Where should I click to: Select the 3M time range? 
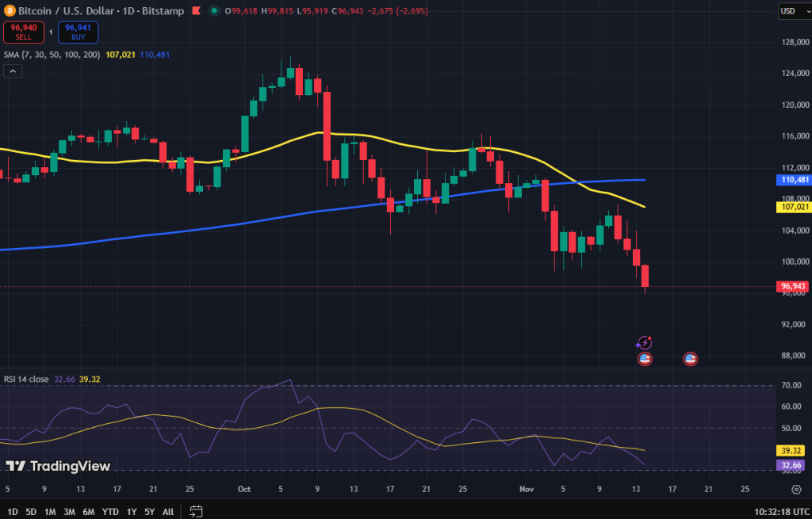tap(70, 512)
